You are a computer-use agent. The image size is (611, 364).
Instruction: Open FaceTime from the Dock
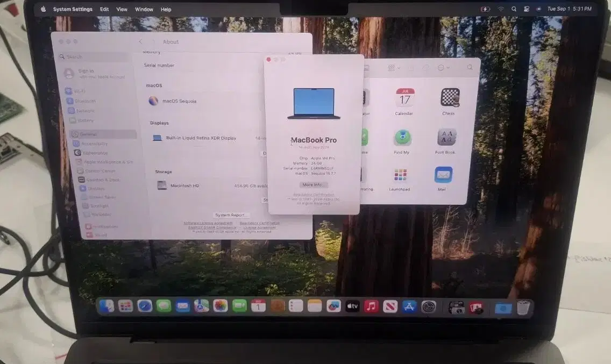(x=240, y=306)
